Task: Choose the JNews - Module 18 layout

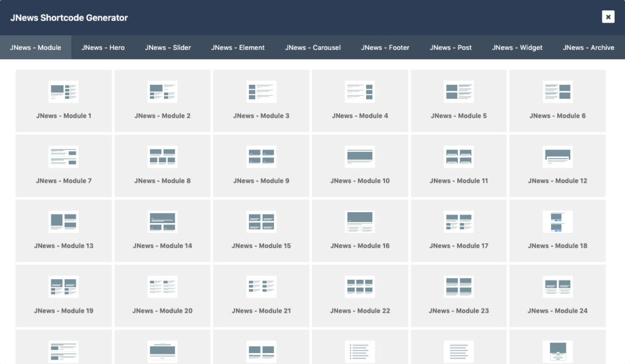Action: click(x=557, y=230)
